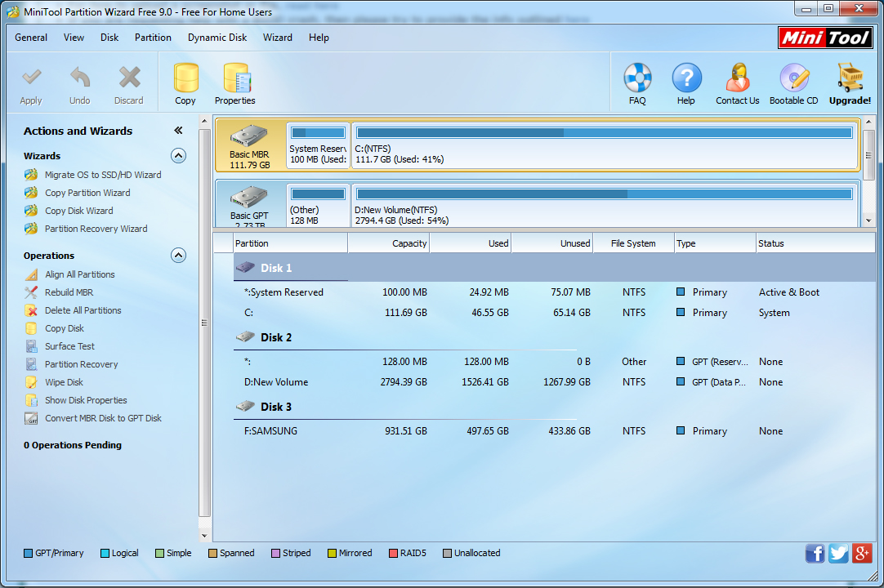Open the Partition menu
884x588 pixels.
153,38
